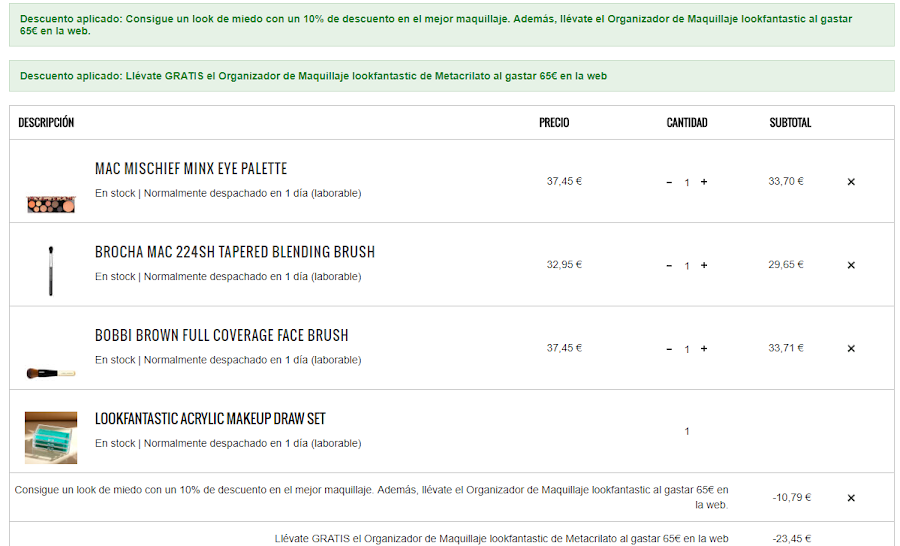Click the 29,65 € subtotal
The height and width of the screenshot is (546, 900).
pos(786,265)
